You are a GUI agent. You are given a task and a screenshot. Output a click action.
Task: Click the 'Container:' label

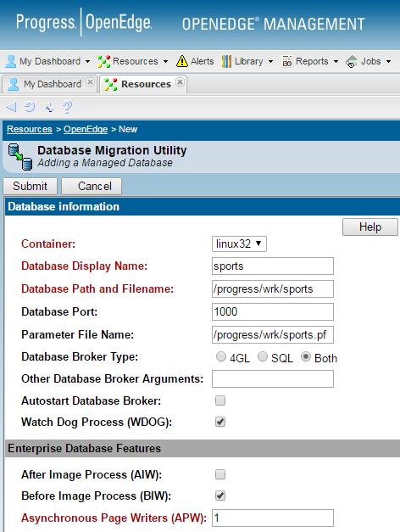(x=48, y=244)
